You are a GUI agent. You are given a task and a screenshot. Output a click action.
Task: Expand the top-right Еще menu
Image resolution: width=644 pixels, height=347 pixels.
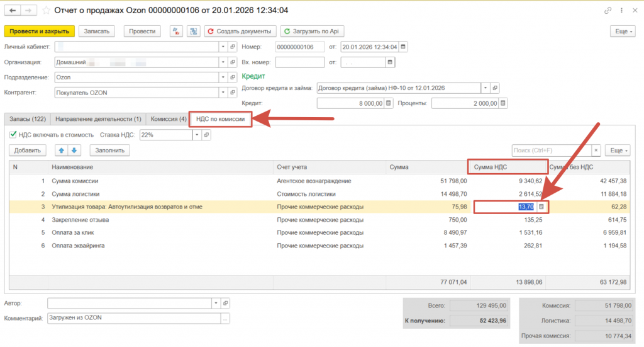pos(622,31)
